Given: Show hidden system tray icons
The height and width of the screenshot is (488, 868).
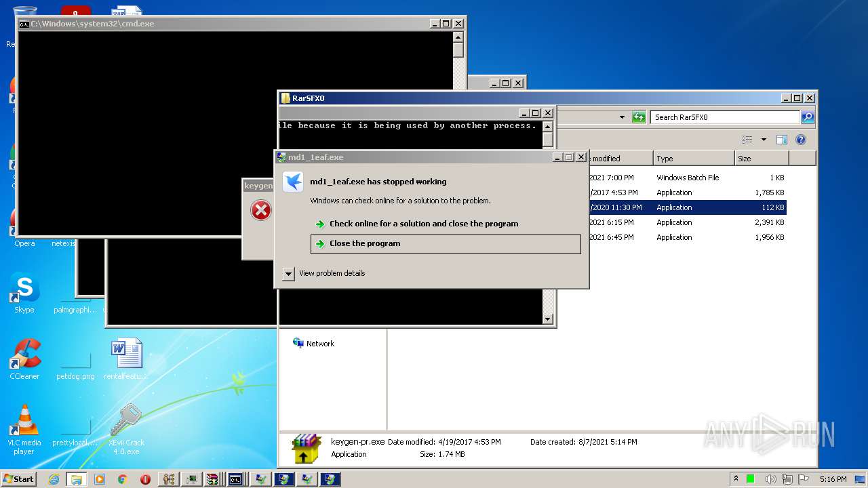Looking at the screenshot, I should coord(736,479).
